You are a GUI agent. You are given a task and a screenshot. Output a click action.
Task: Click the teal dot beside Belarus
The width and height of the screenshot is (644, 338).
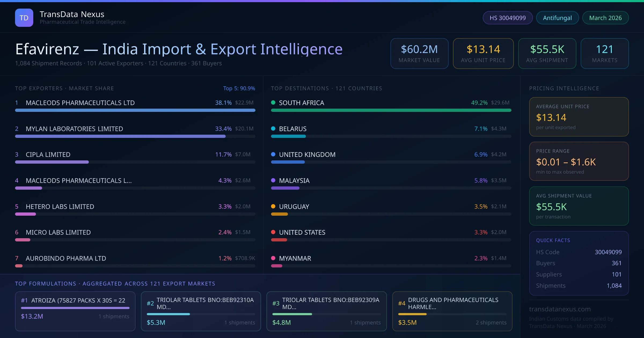273,128
